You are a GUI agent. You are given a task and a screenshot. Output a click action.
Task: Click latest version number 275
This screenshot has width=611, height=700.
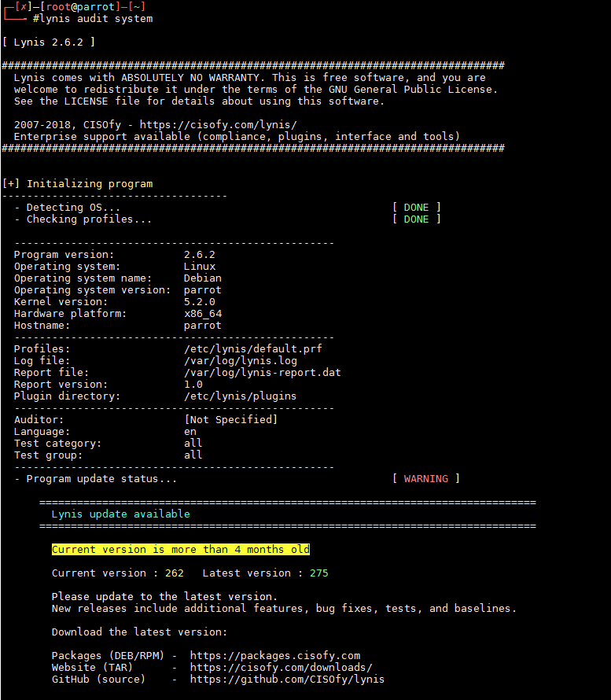click(319, 573)
